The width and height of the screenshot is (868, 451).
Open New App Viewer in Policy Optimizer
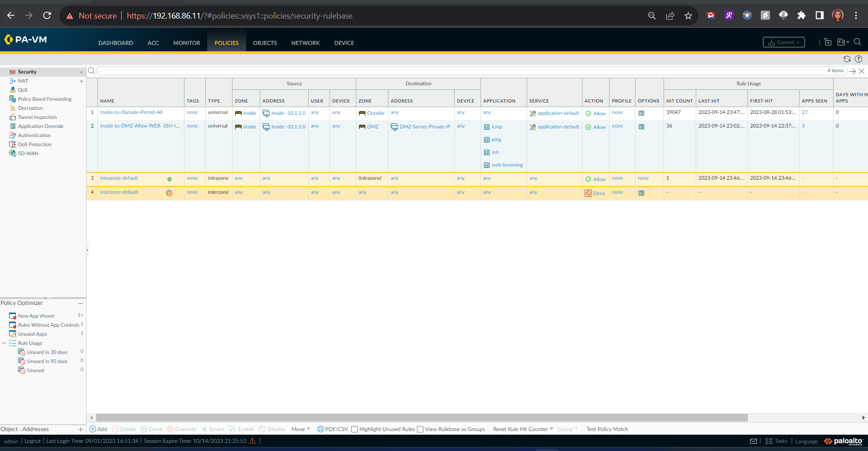(x=36, y=316)
